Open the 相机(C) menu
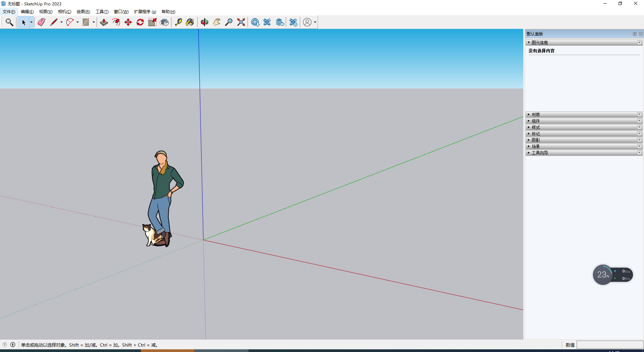 click(x=64, y=12)
